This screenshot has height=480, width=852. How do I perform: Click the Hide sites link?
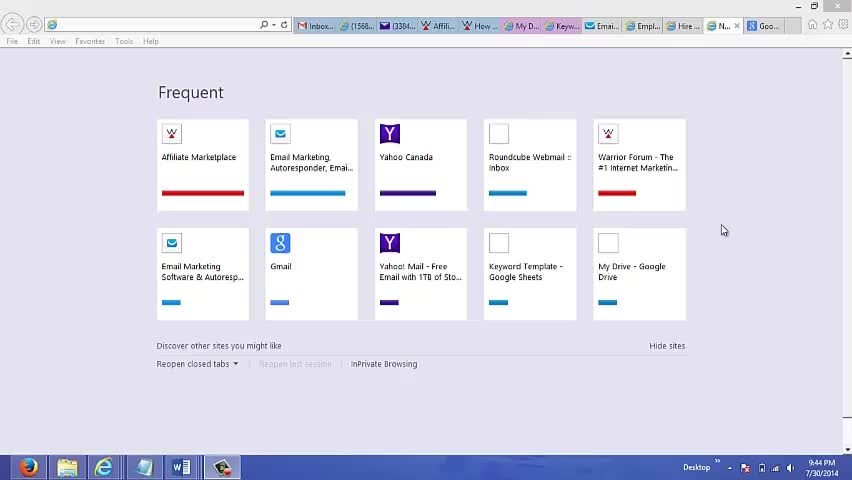click(667, 346)
